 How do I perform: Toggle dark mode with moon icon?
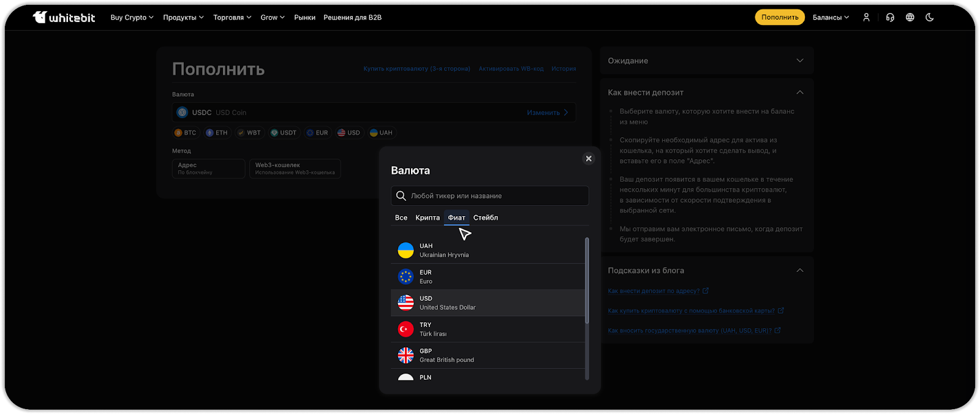coord(930,17)
